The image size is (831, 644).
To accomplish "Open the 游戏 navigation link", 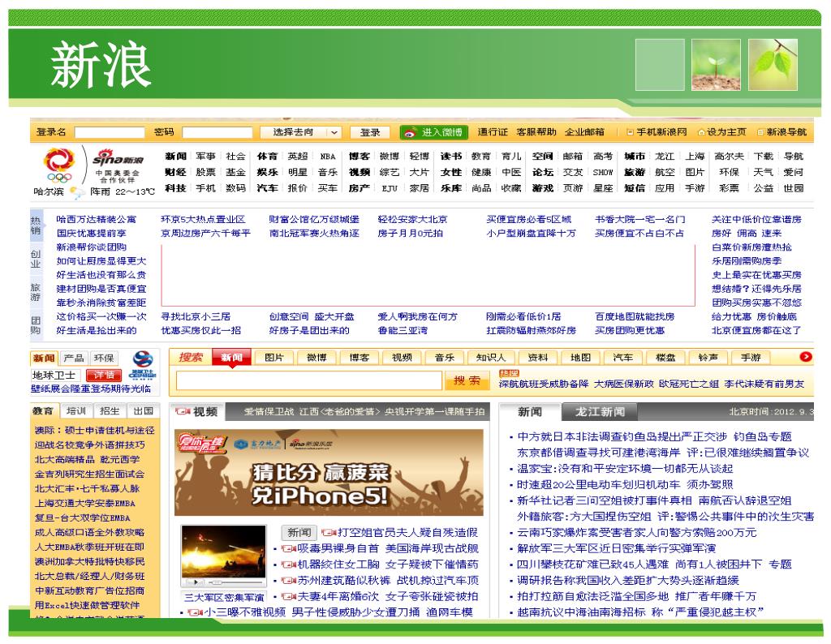I will coord(543,188).
